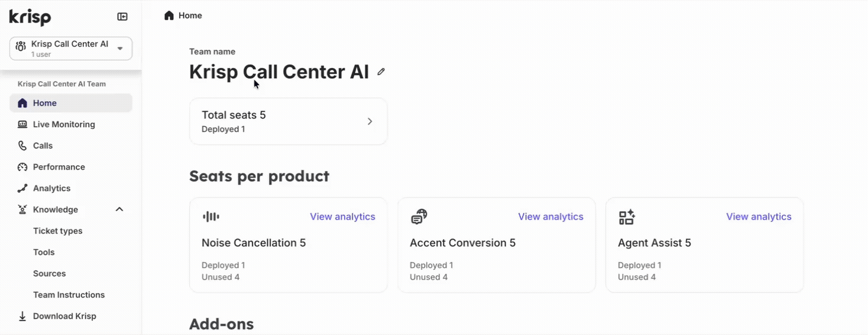868x335 pixels.
Task: Open Ticket types under Knowledge
Action: (57, 231)
